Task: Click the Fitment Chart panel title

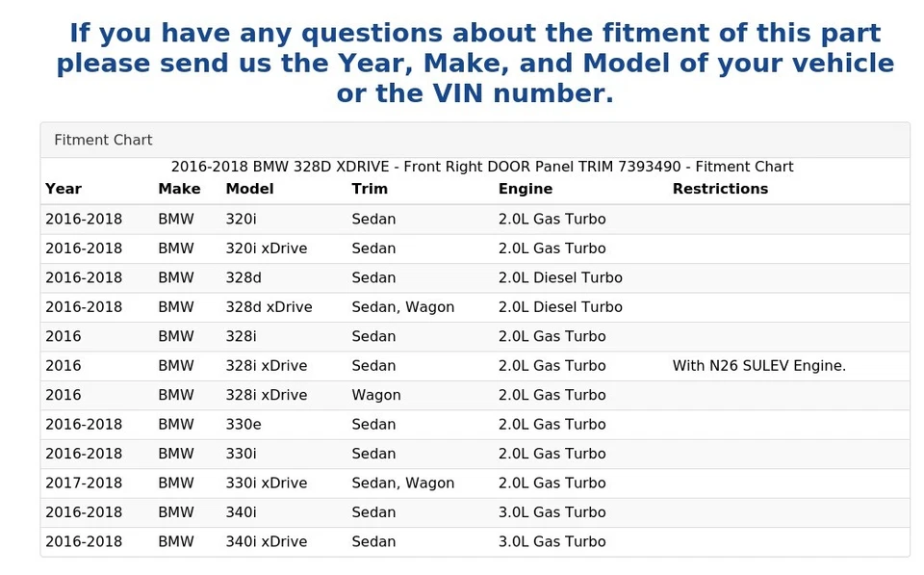Action: [x=103, y=140]
